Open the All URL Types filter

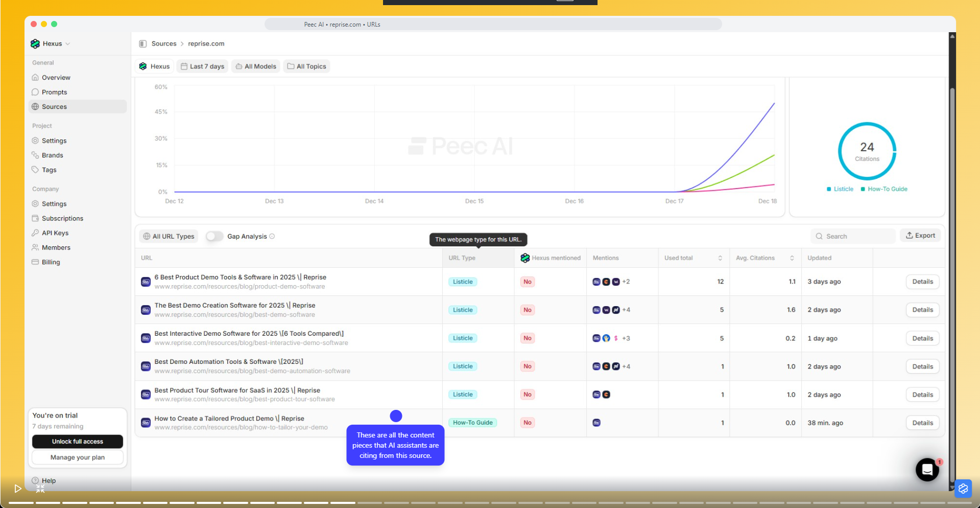(x=169, y=236)
